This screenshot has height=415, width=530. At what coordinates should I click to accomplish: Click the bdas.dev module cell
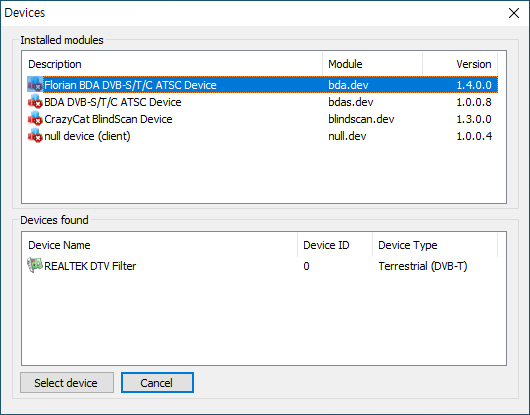pos(351,102)
